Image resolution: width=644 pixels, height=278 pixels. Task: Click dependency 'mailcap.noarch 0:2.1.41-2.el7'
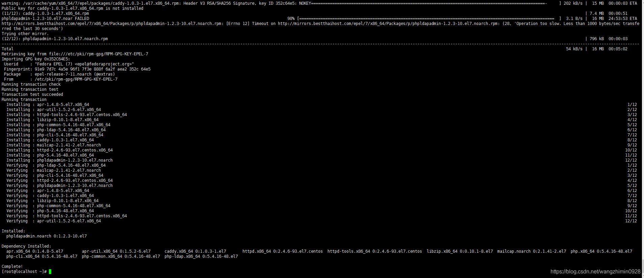[x=532, y=251]
